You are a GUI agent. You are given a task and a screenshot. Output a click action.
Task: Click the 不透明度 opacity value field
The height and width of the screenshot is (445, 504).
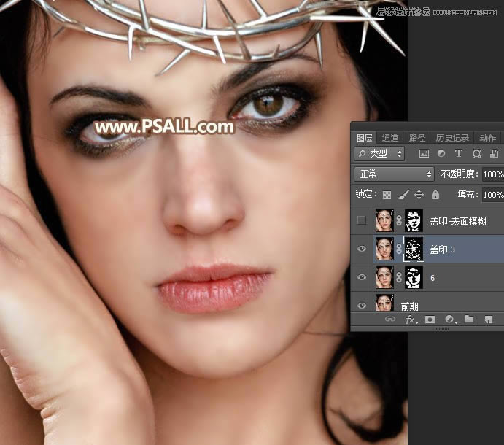[x=492, y=174]
